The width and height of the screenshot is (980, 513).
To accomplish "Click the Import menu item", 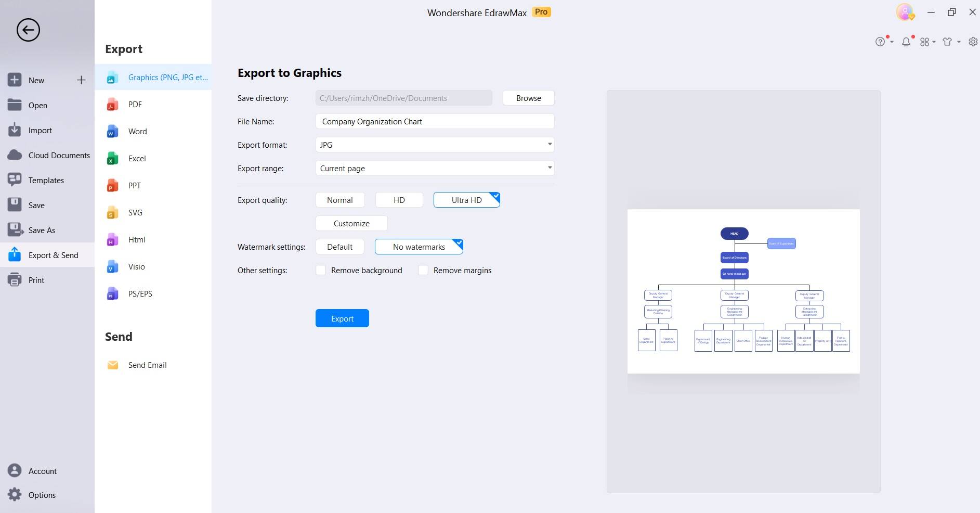I will [47, 130].
